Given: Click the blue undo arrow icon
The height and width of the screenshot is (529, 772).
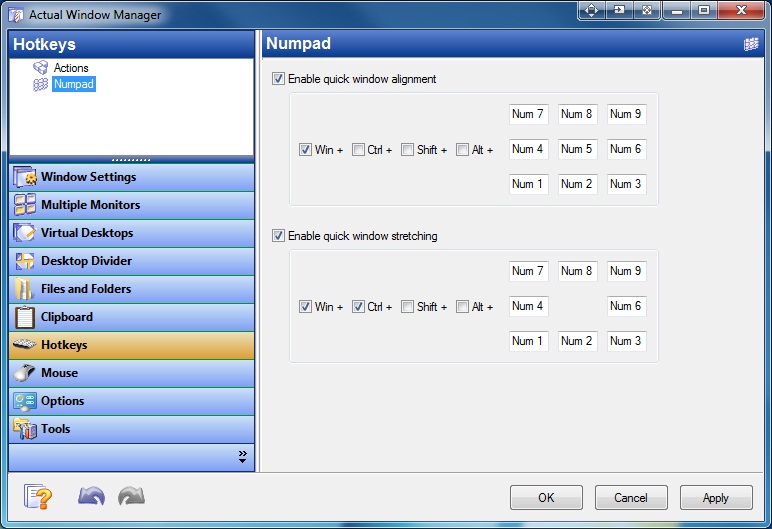Looking at the screenshot, I should click(x=92, y=496).
